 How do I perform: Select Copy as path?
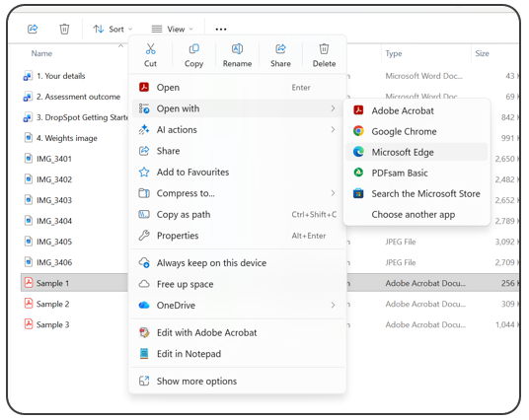click(x=238, y=214)
